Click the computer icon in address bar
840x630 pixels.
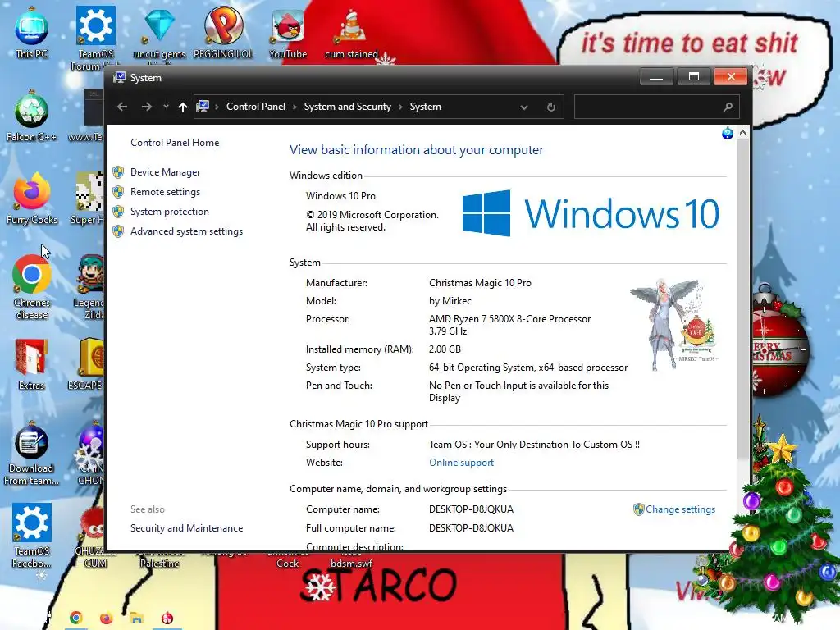pos(203,106)
